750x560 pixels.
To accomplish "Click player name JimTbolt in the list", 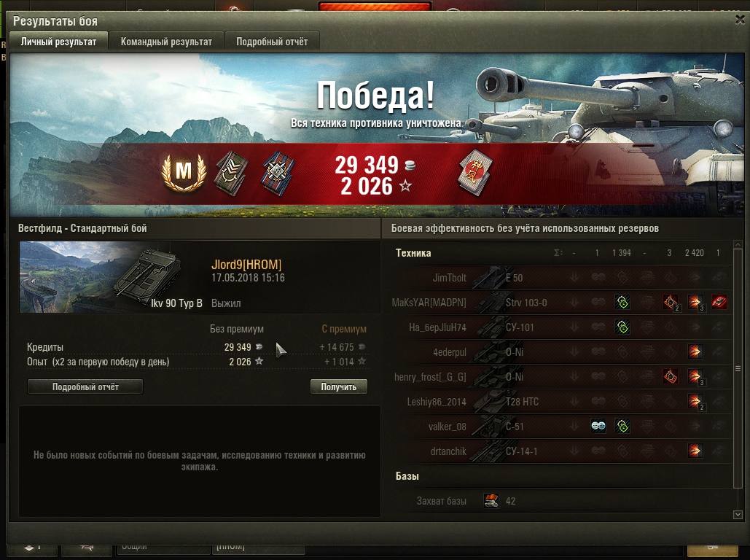I will pyautogui.click(x=449, y=278).
